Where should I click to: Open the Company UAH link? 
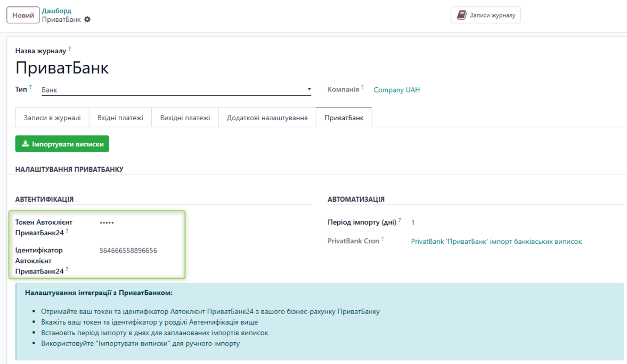point(396,89)
